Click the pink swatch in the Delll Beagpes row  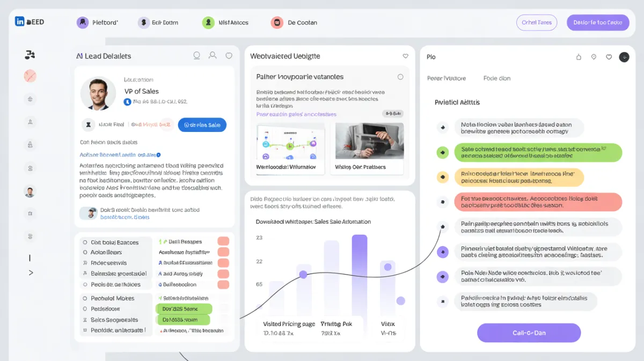pos(223,242)
